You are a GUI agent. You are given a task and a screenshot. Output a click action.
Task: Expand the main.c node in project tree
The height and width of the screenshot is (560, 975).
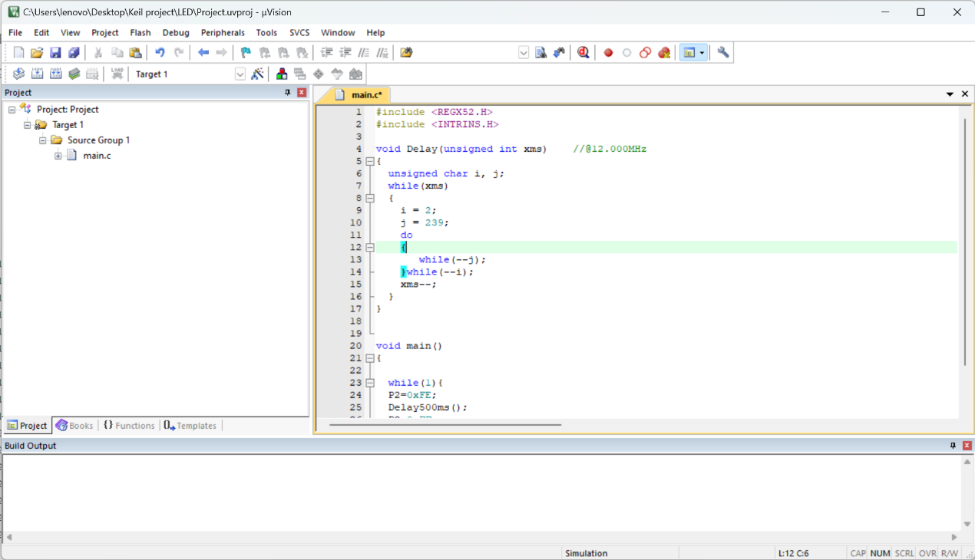coord(58,156)
